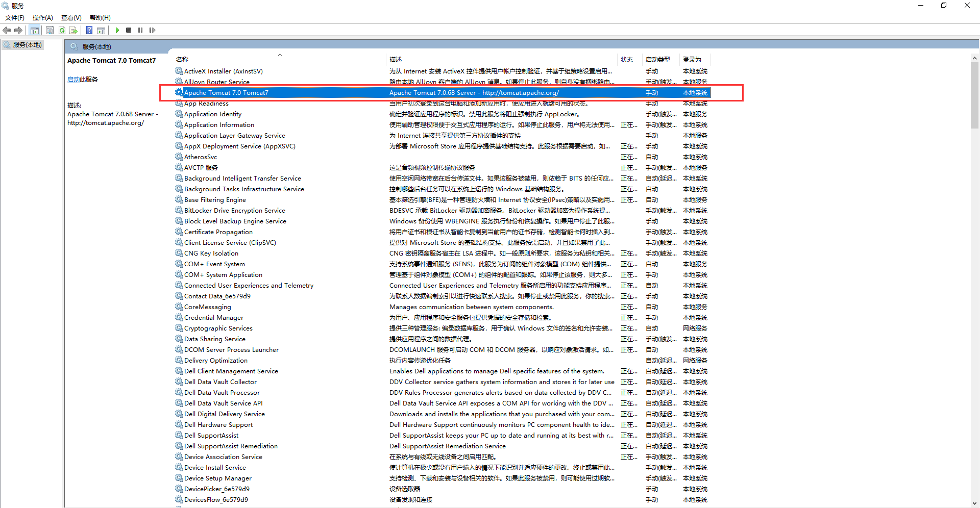Sort by the 描述 column header

502,60
